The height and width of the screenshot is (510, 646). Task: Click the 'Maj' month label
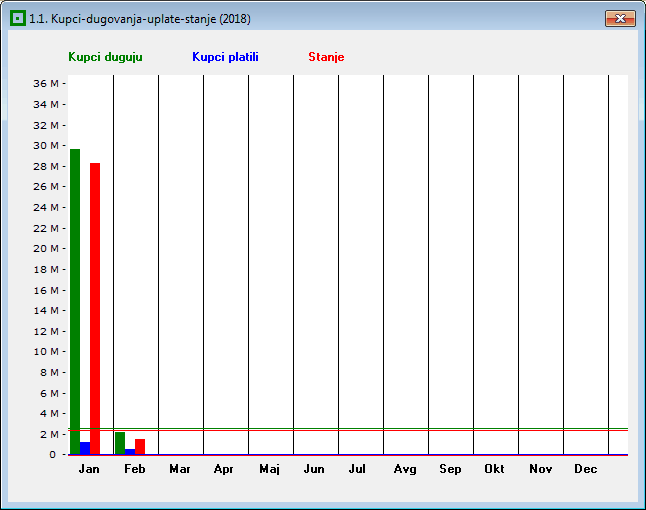tap(269, 469)
